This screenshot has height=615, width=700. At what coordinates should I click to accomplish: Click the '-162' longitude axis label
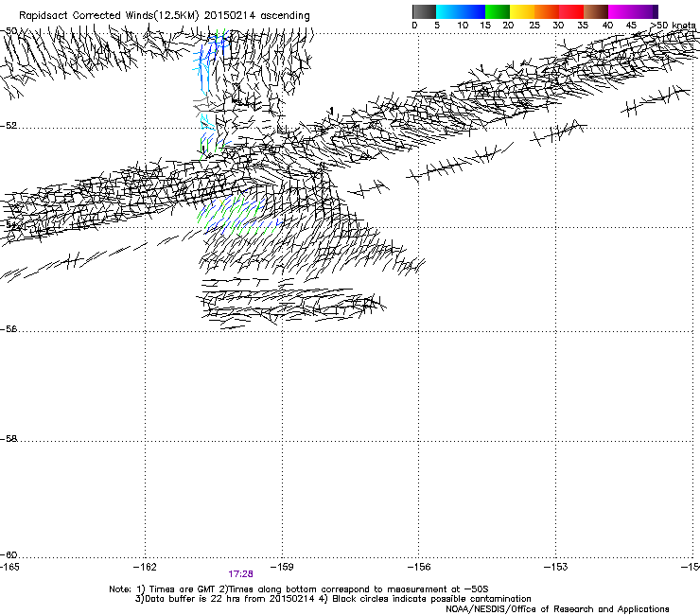145,567
